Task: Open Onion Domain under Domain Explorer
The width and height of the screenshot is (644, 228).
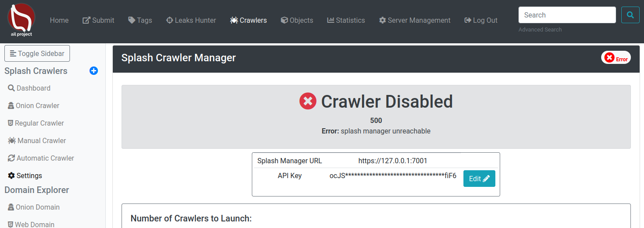Action: click(34, 207)
